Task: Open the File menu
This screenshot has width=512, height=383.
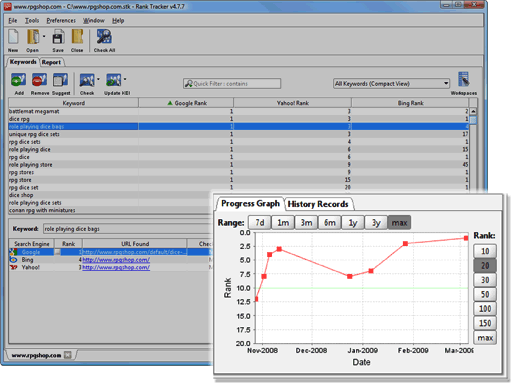Action: tap(13, 21)
